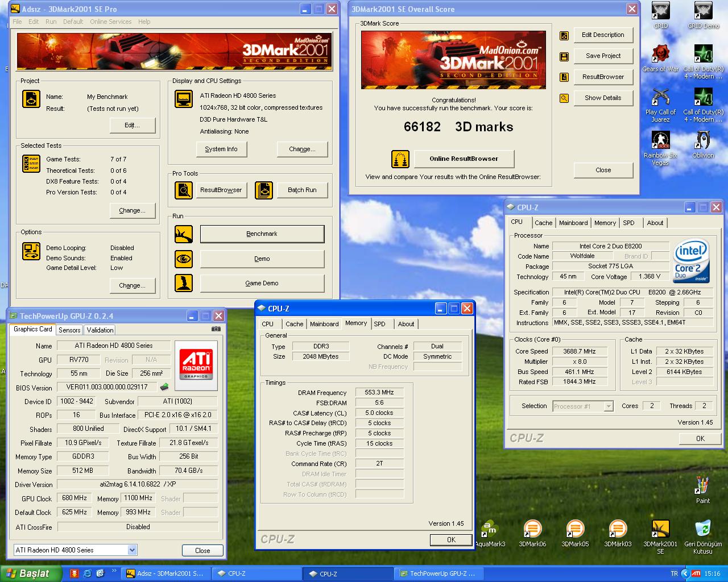Switch to the Mainboard tab in the Processor CPU-Z window

pos(573,223)
